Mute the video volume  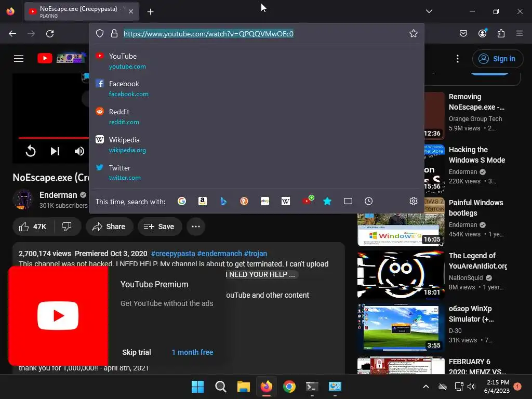coord(79,151)
